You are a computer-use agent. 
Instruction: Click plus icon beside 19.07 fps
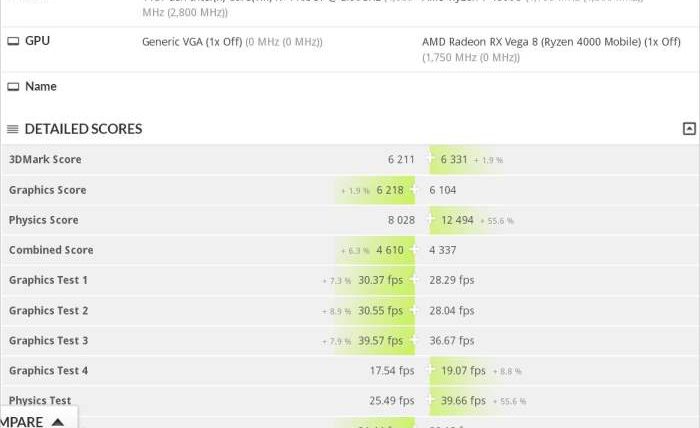(431, 370)
